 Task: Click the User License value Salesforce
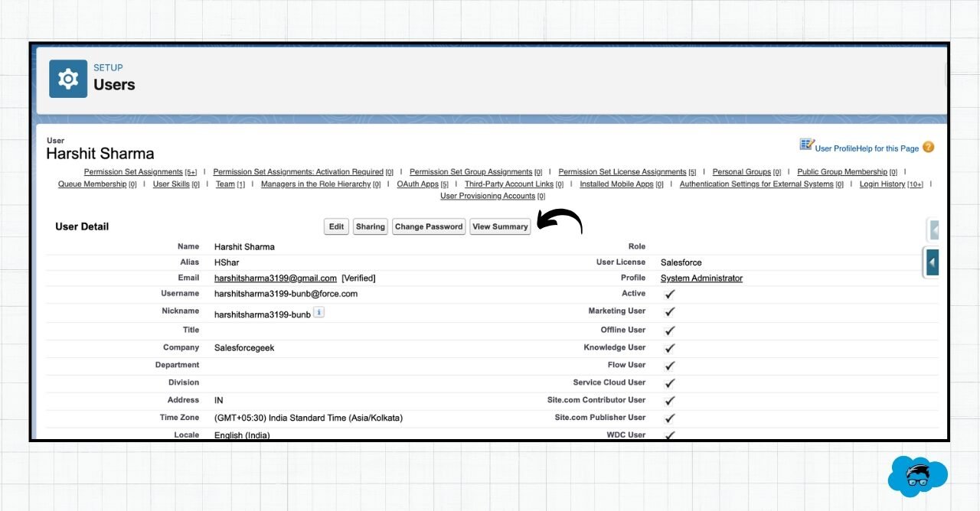[681, 262]
